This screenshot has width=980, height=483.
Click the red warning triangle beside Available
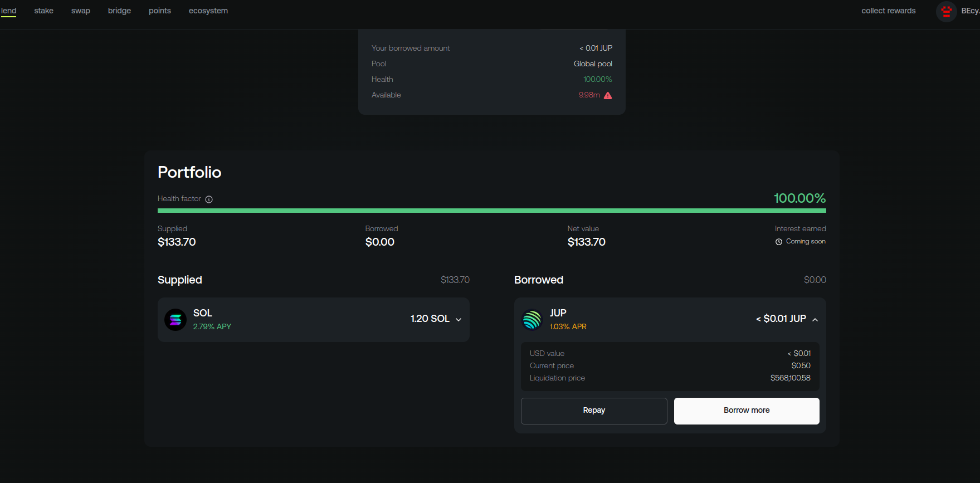pyautogui.click(x=608, y=96)
